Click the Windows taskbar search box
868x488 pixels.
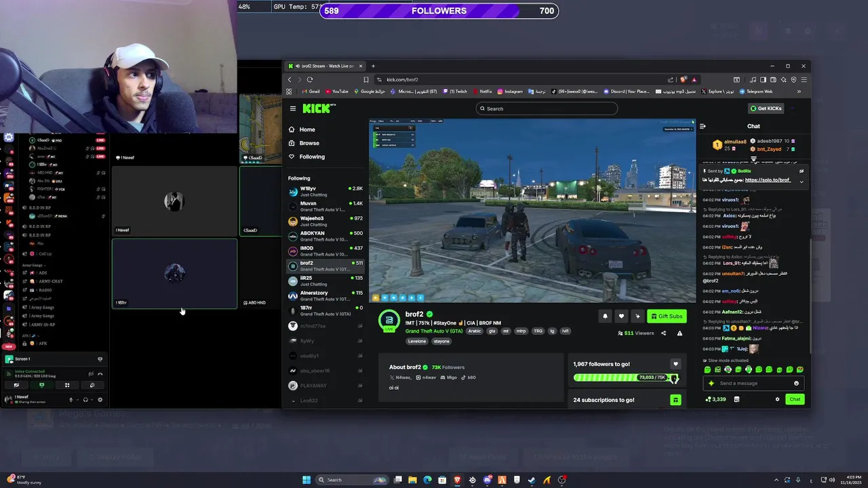[x=353, y=480]
